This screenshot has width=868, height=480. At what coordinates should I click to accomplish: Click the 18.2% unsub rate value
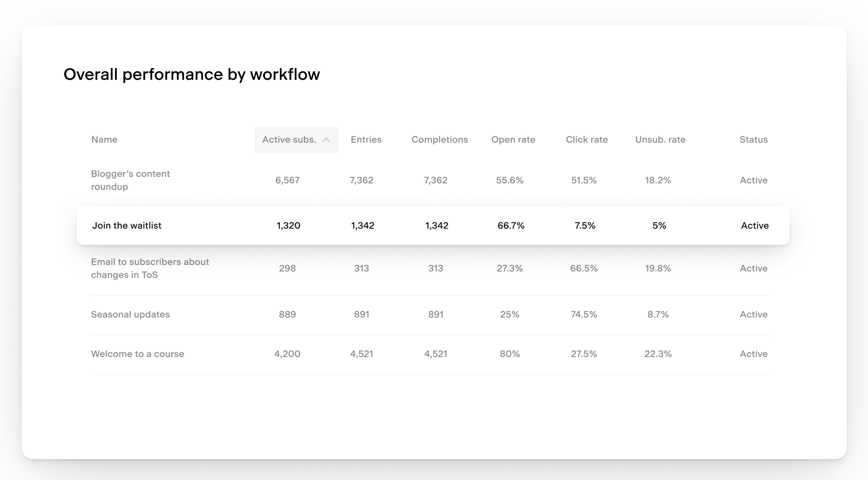(x=658, y=180)
